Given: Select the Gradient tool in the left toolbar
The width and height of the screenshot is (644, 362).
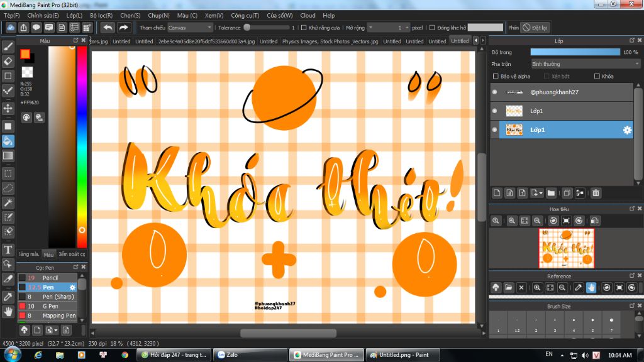Looking at the screenshot, I should pyautogui.click(x=8, y=156).
